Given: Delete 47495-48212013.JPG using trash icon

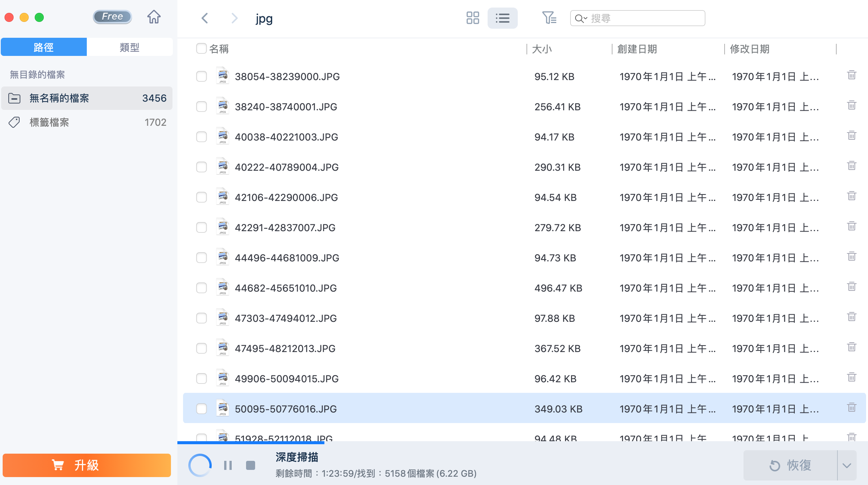Looking at the screenshot, I should point(852,347).
